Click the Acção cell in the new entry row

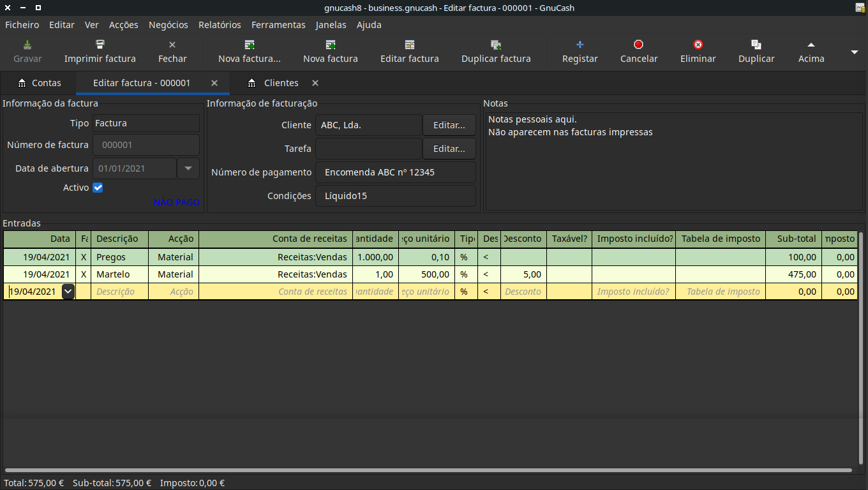[174, 292]
